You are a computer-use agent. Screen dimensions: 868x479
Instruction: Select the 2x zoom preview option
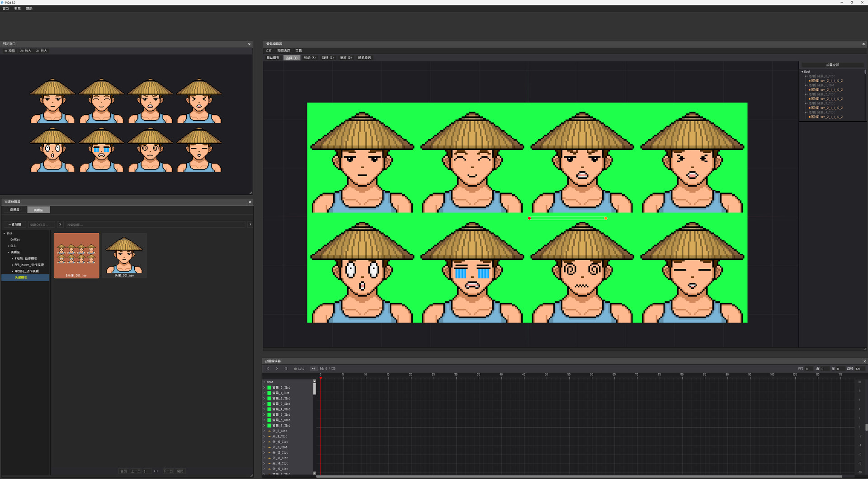[26, 51]
